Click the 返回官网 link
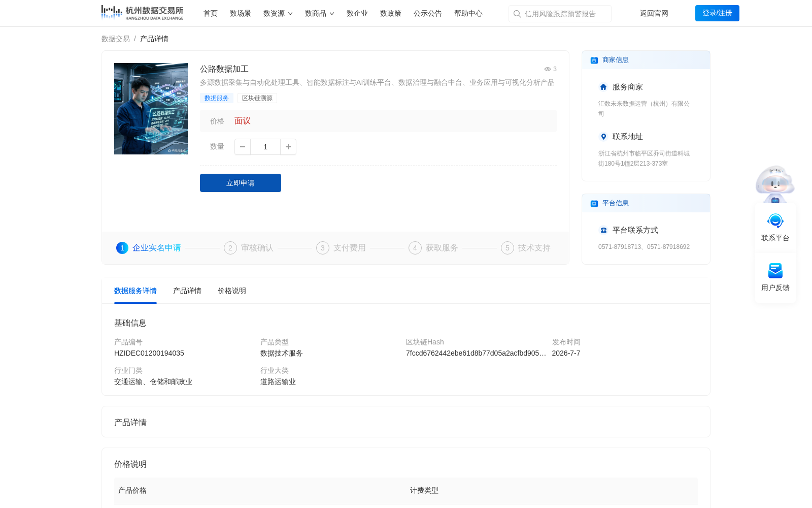812x508 pixels. pos(654,13)
